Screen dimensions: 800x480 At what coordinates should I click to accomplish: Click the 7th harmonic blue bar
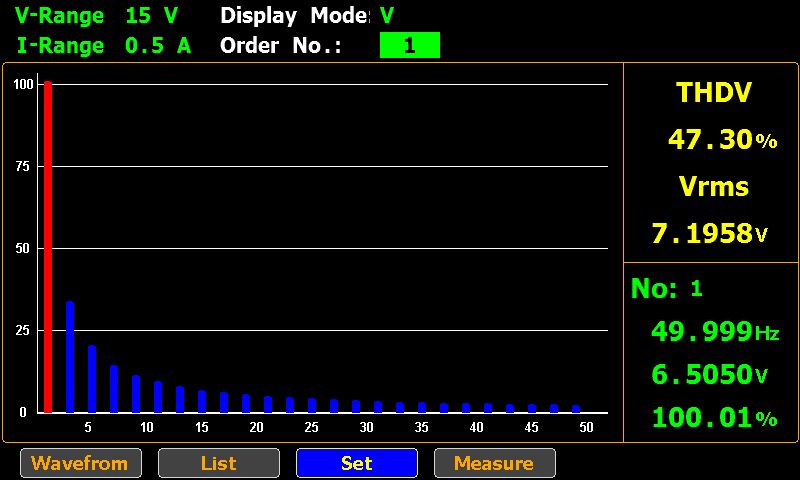pos(113,389)
